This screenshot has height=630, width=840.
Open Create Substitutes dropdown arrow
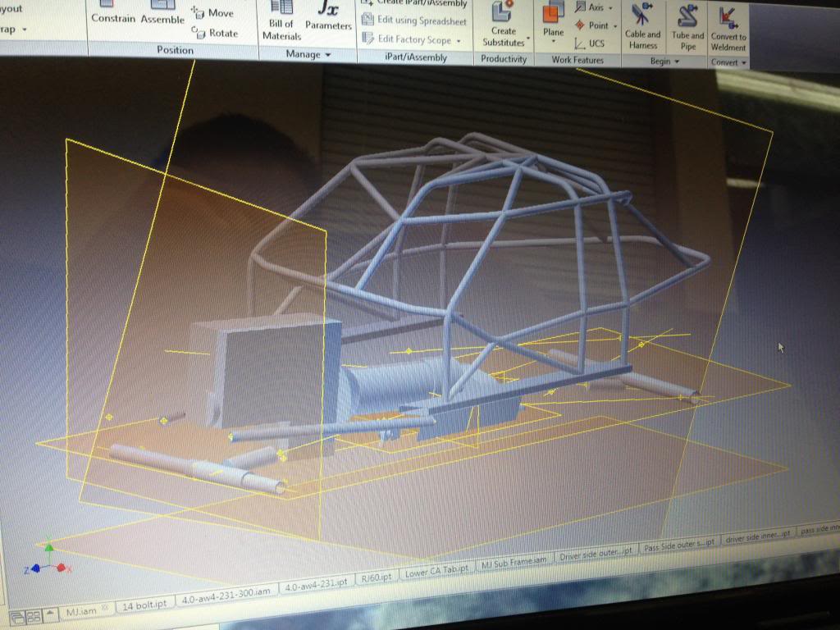point(528,39)
